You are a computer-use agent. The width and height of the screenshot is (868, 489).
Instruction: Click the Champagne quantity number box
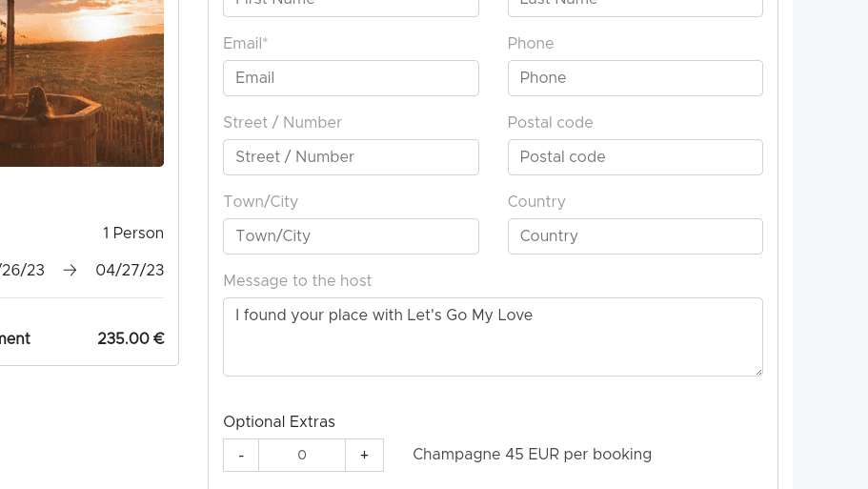coord(302,456)
